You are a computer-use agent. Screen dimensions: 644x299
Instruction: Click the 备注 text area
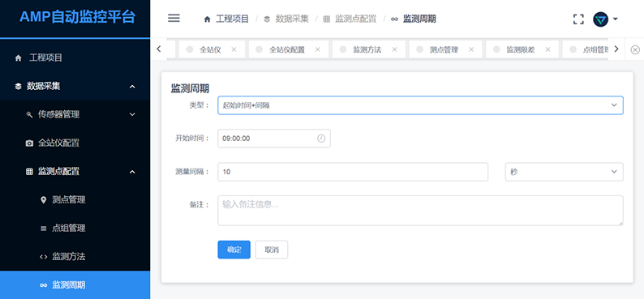click(x=420, y=211)
